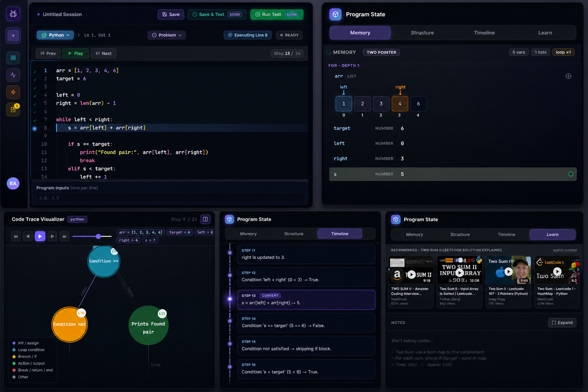Click the app logo icon in the sidebar
Image resolution: width=588 pixels, height=392 pixels.
click(x=13, y=14)
